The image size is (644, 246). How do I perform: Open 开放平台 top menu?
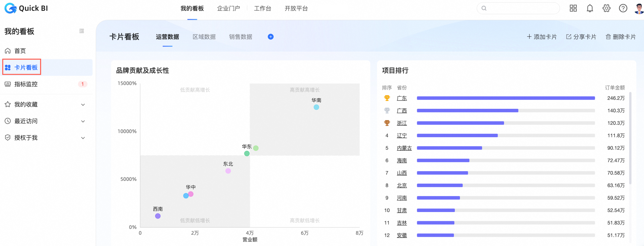[296, 8]
